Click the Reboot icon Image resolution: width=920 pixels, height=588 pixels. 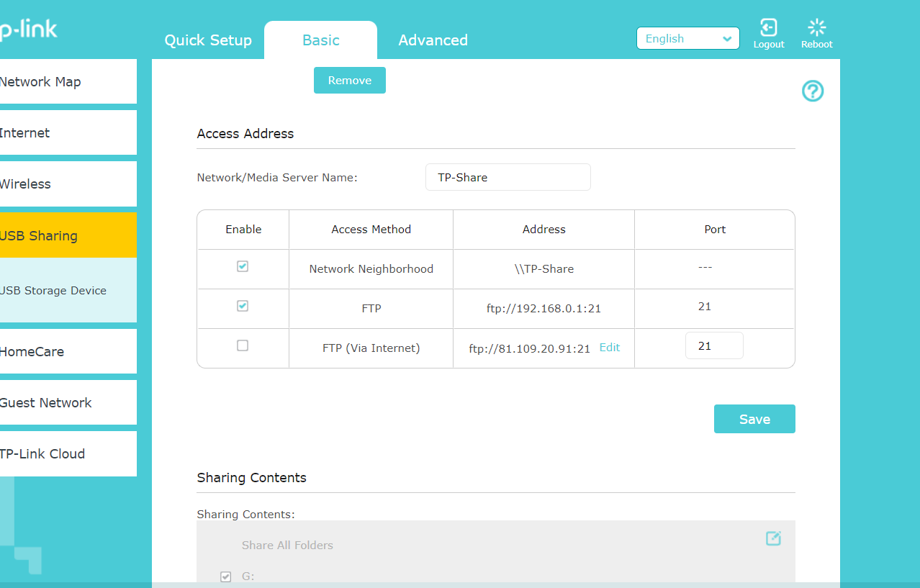[816, 28]
